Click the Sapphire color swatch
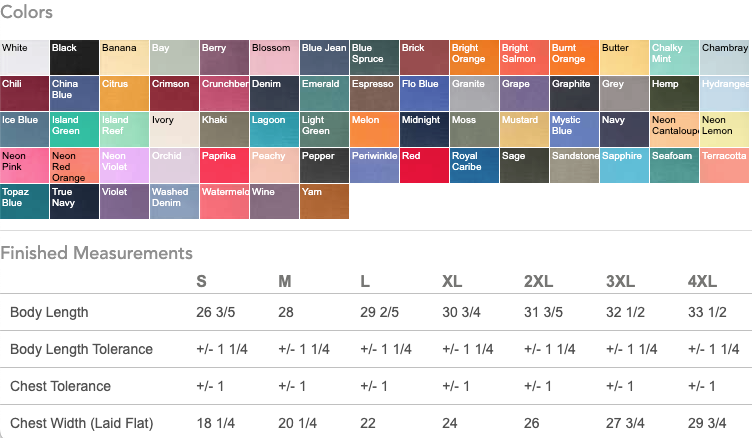This screenshot has width=752, height=438. (x=624, y=165)
